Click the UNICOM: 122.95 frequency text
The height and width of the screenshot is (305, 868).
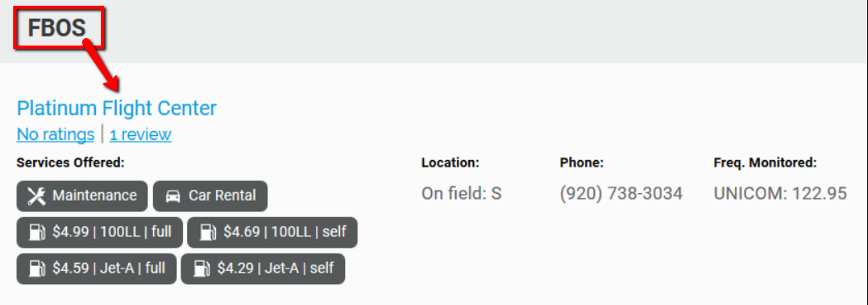point(780,194)
